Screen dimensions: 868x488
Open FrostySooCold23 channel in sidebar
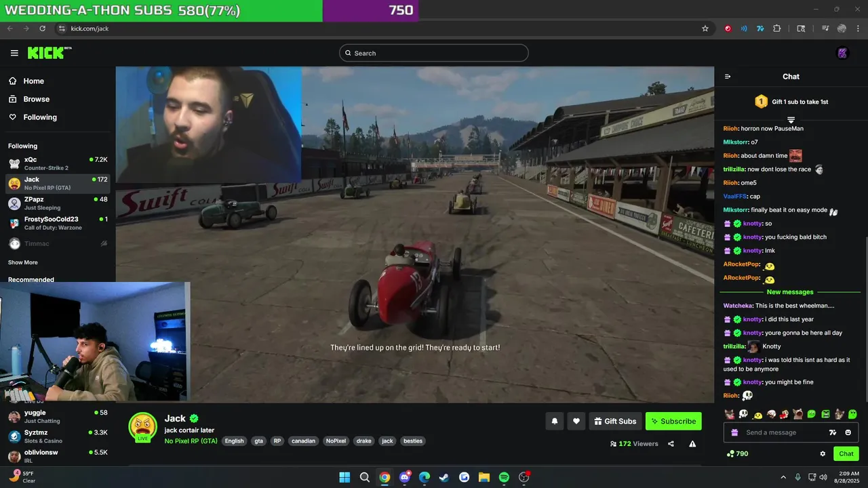[58, 223]
